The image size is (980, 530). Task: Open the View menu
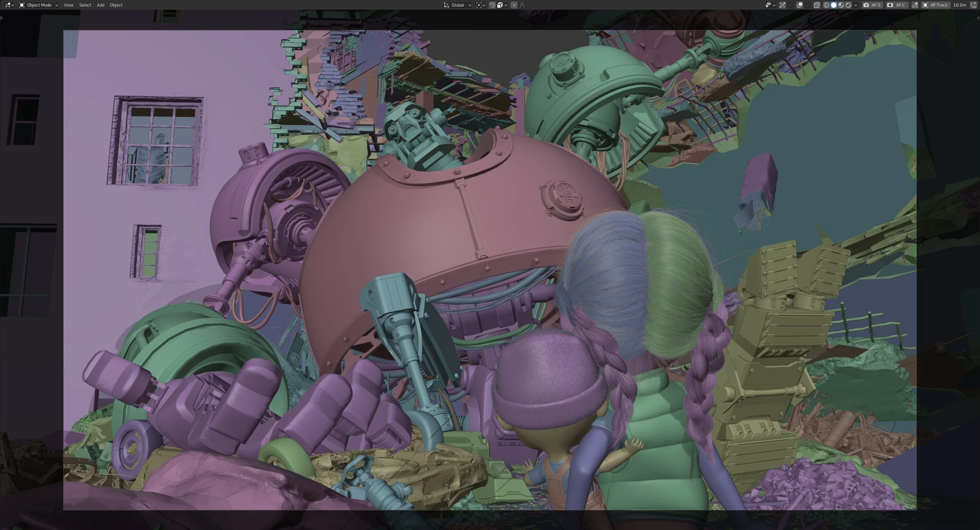(69, 5)
